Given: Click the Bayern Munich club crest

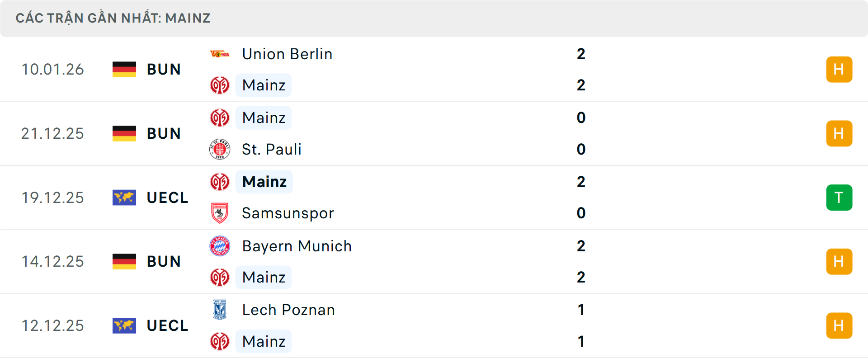Looking at the screenshot, I should [x=220, y=246].
